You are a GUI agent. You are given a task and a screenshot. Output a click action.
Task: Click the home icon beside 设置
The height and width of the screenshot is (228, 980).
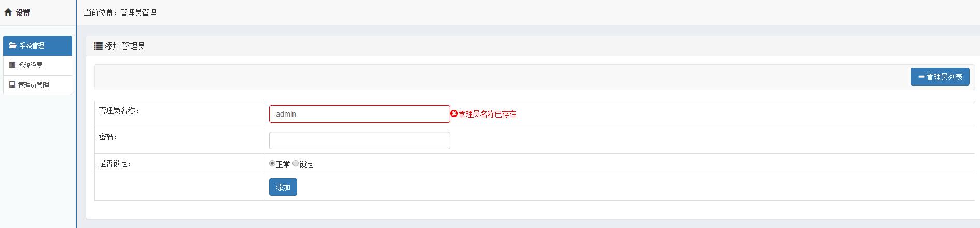8,12
